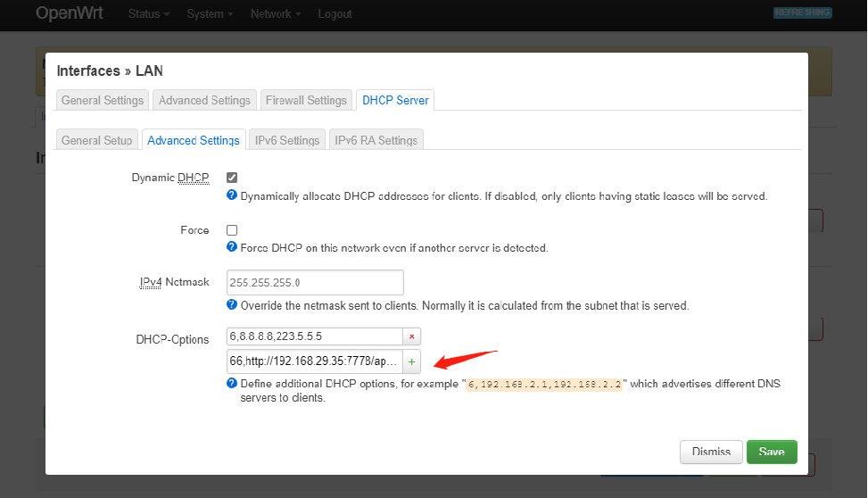The height and width of the screenshot is (498, 868).
Task: Select the DHCP Server tab
Action: (395, 100)
